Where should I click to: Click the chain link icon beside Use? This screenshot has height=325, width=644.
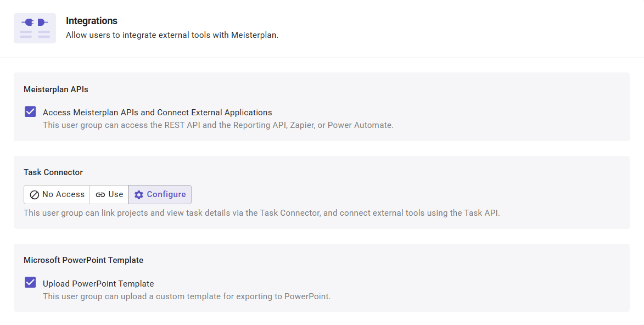coord(100,194)
